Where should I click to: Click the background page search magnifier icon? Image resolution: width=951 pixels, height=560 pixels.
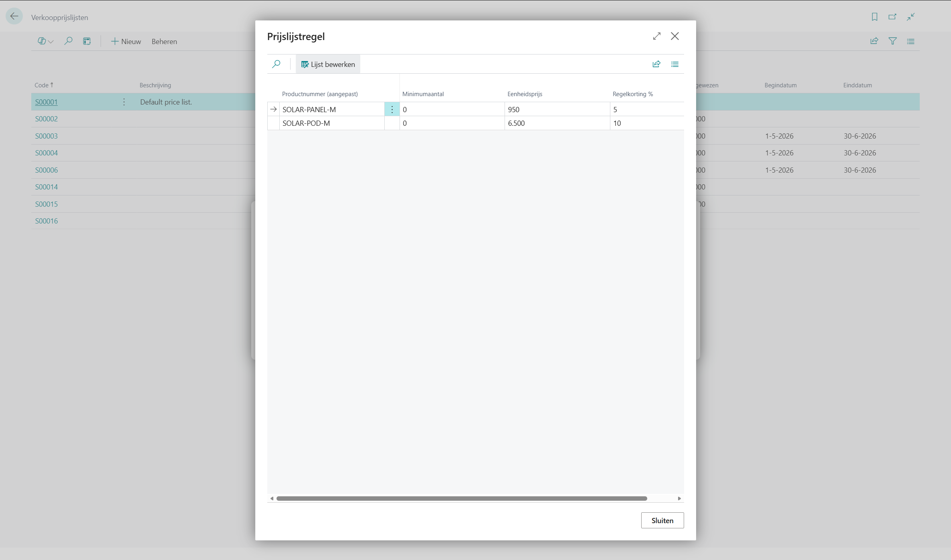[69, 41]
